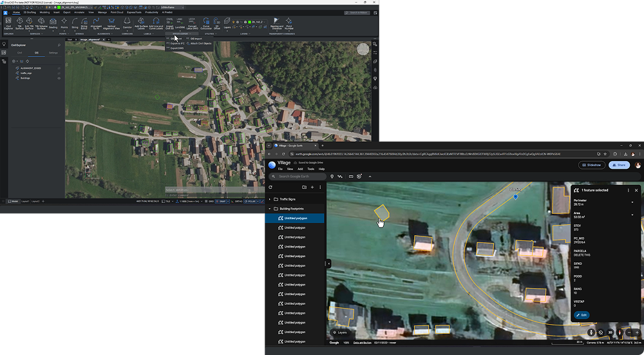Click the LandXML import tool
Viewport: 644px width, 355px height.
[180, 23]
